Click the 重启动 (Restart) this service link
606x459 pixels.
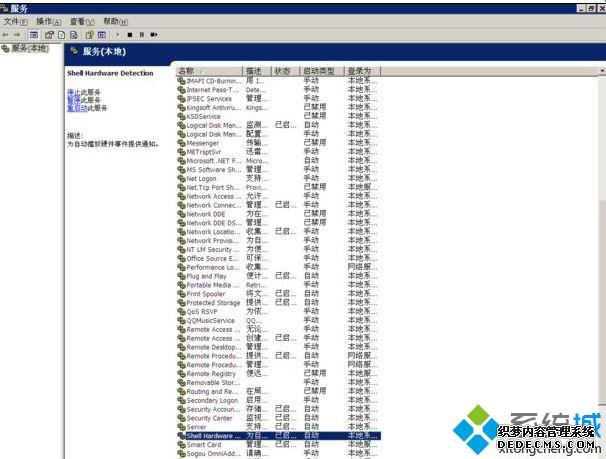pyautogui.click(x=77, y=108)
